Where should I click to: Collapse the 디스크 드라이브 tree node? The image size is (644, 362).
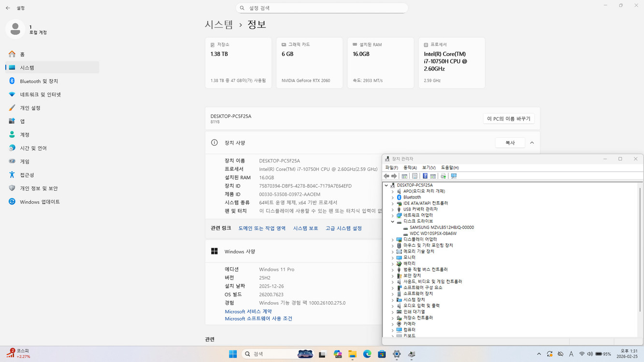(393, 221)
